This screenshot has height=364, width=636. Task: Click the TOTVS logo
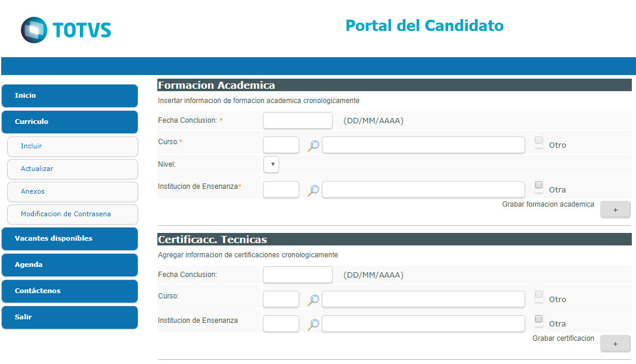[x=66, y=30]
